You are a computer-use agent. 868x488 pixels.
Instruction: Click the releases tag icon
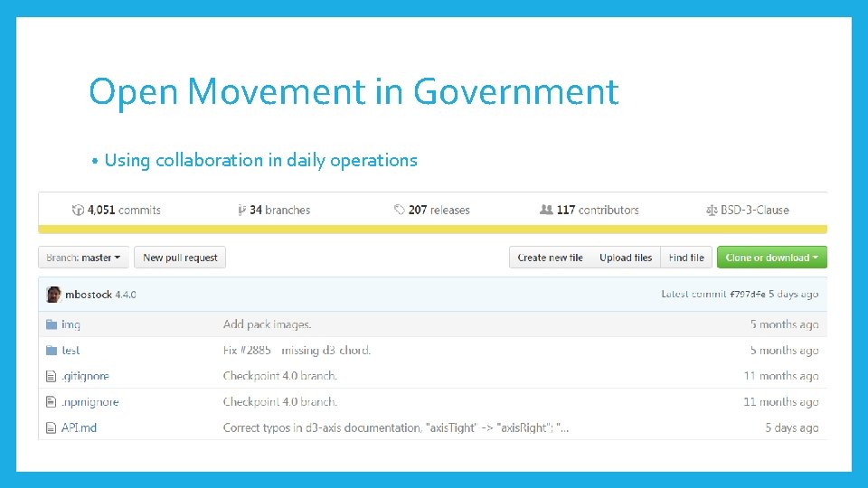pos(399,210)
